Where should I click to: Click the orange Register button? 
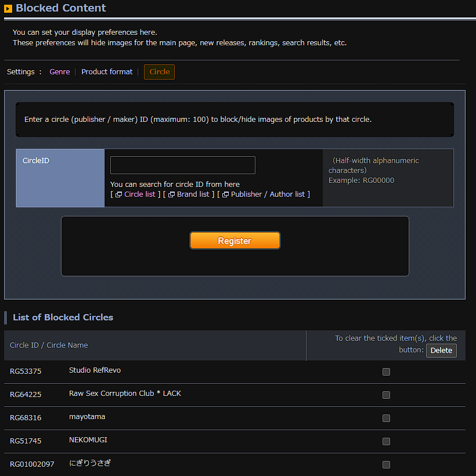coord(235,240)
